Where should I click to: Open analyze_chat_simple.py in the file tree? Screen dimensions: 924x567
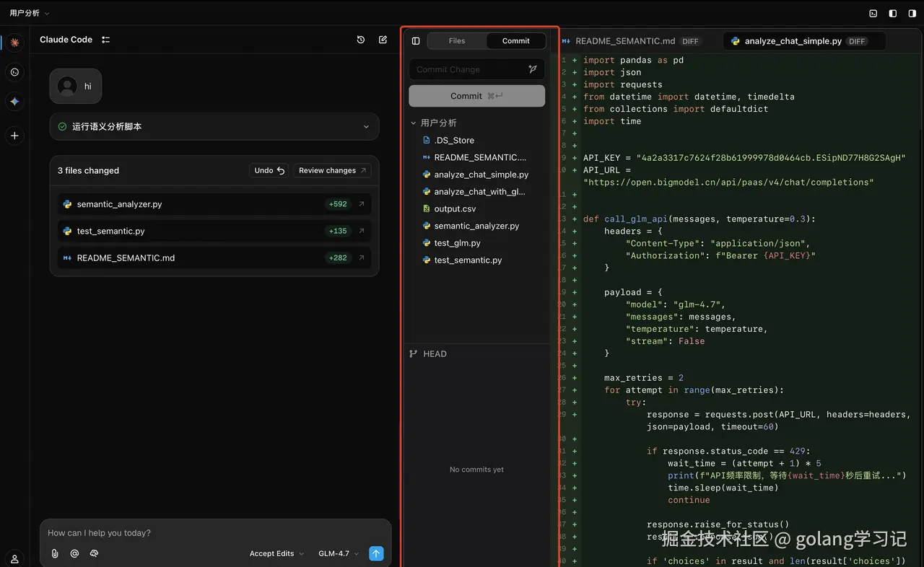[476, 175]
